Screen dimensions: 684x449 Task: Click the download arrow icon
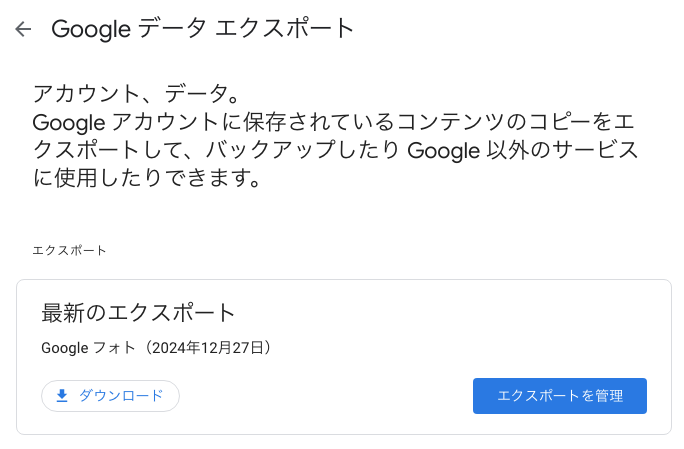[x=62, y=396]
